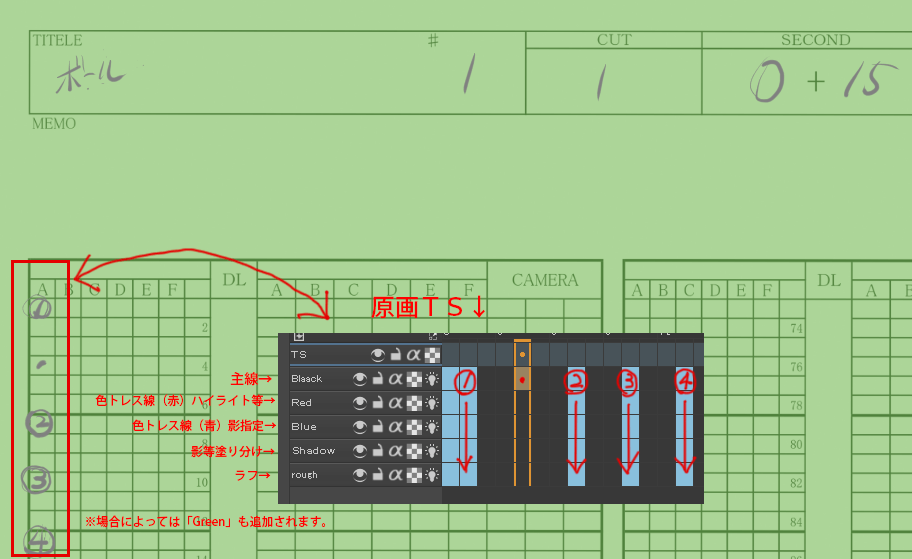Click the MEMO label under the title box

click(54, 123)
